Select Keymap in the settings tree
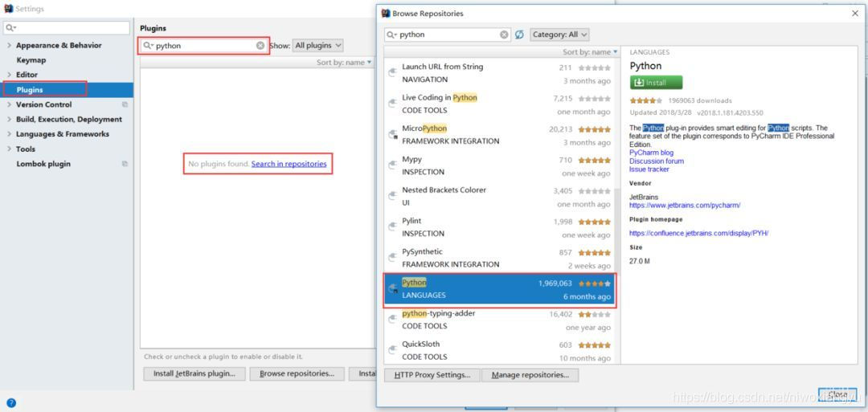The width and height of the screenshot is (868, 412). 31,59
